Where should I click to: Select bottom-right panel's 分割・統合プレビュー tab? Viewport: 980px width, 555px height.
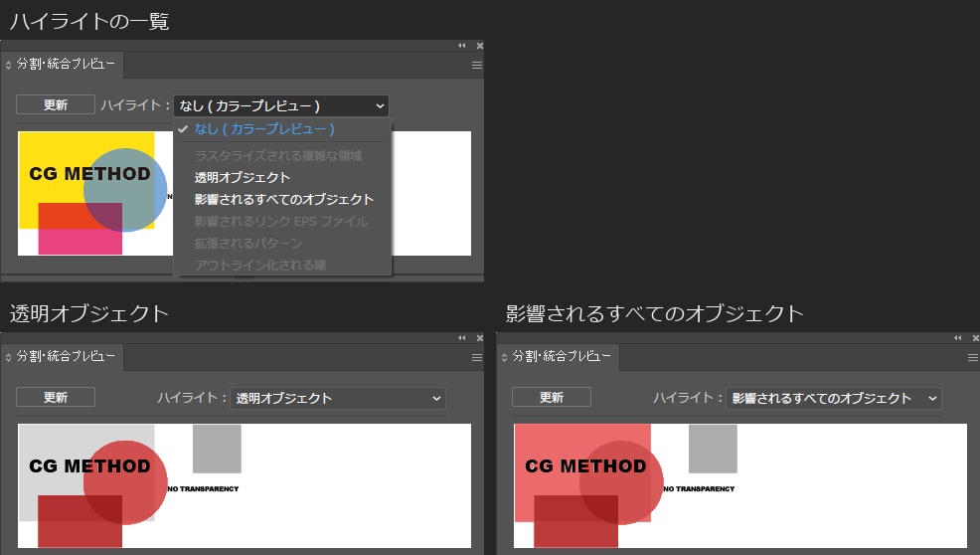[562, 357]
